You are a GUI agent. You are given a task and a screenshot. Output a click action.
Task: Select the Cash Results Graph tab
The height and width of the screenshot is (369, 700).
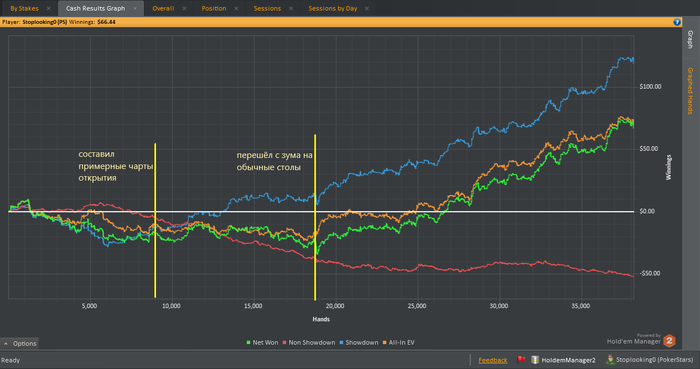(x=96, y=8)
